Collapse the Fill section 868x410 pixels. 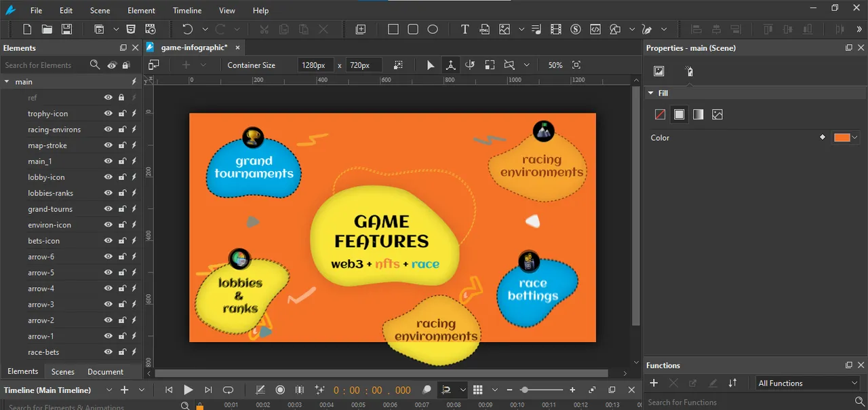(651, 93)
